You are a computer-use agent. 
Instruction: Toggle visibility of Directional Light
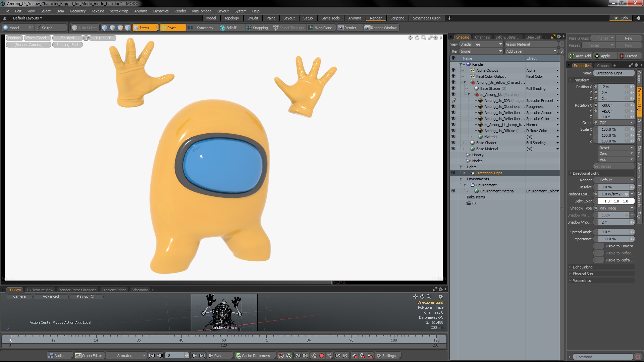453,173
